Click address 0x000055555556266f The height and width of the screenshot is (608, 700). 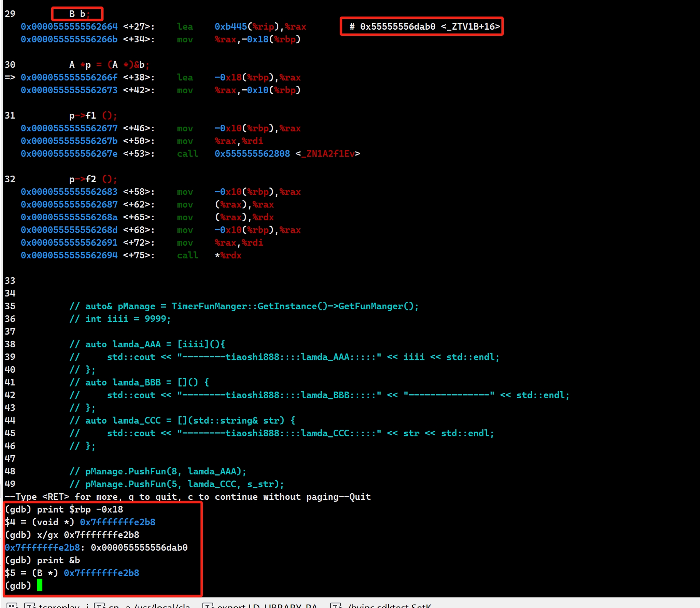tap(69, 77)
